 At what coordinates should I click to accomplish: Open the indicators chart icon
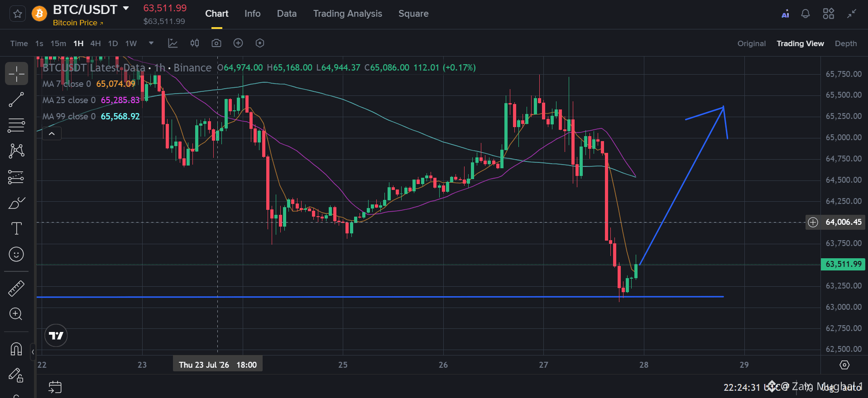coord(173,43)
